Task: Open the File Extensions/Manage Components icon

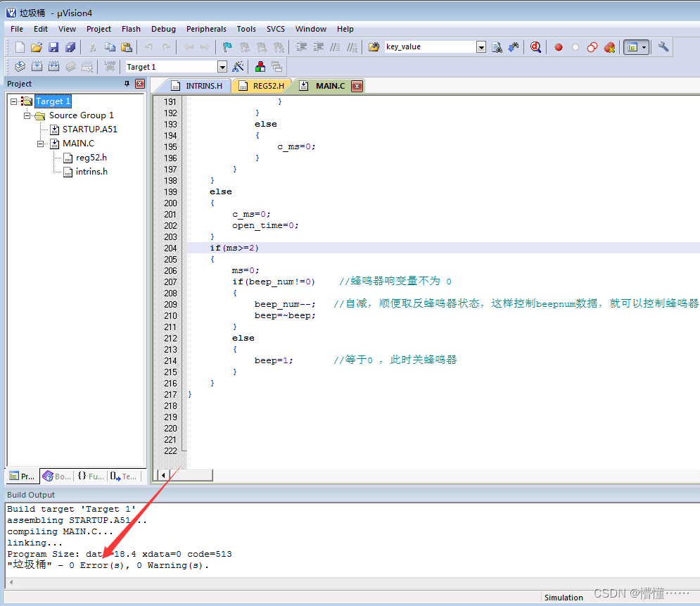Action: pyautogui.click(x=260, y=67)
